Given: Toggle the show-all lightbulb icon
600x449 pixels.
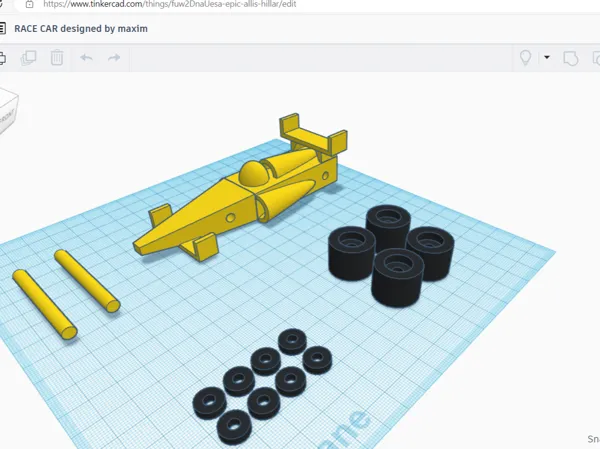Looking at the screenshot, I should (525, 58).
